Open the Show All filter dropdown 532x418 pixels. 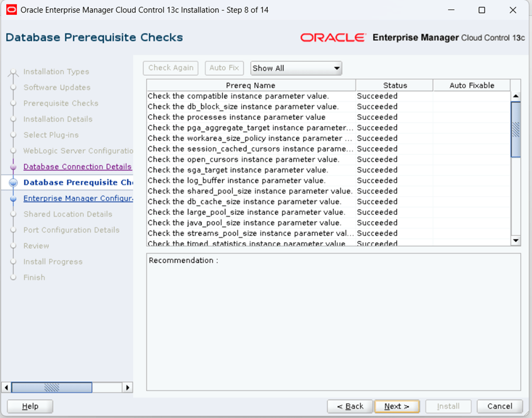296,68
